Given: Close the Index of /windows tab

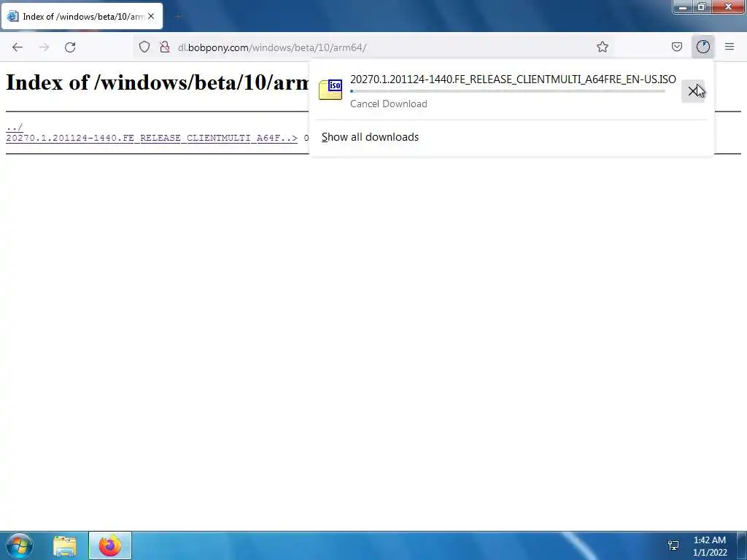Looking at the screenshot, I should click(x=151, y=16).
